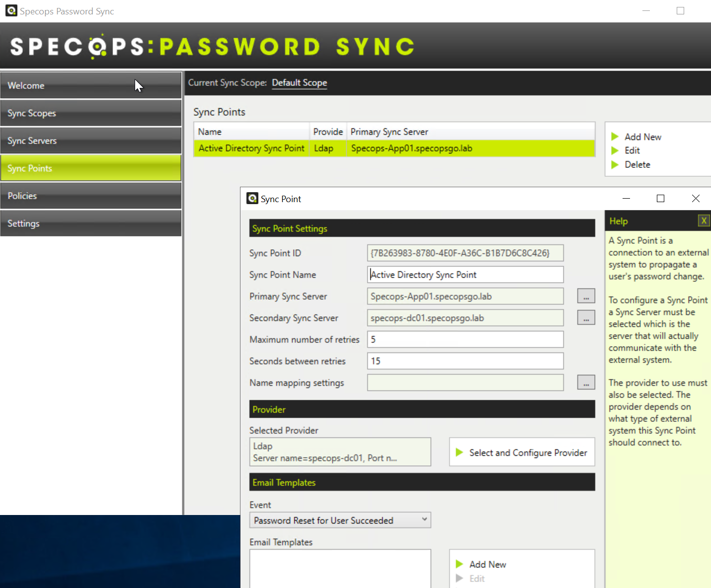Select the Sync Points sidebar item

[x=91, y=168]
